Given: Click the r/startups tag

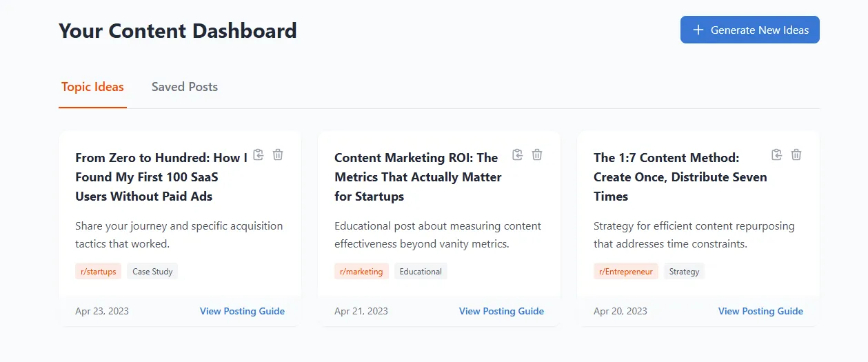Looking at the screenshot, I should tap(98, 271).
